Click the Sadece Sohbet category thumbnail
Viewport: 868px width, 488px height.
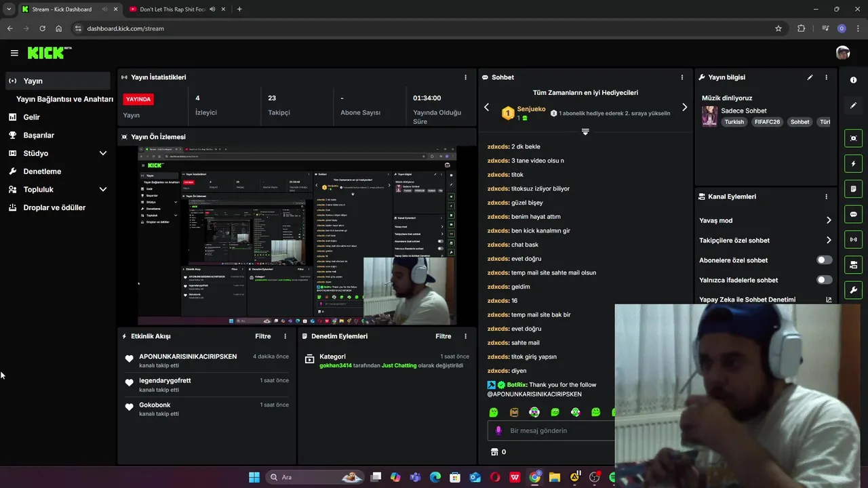(x=709, y=116)
